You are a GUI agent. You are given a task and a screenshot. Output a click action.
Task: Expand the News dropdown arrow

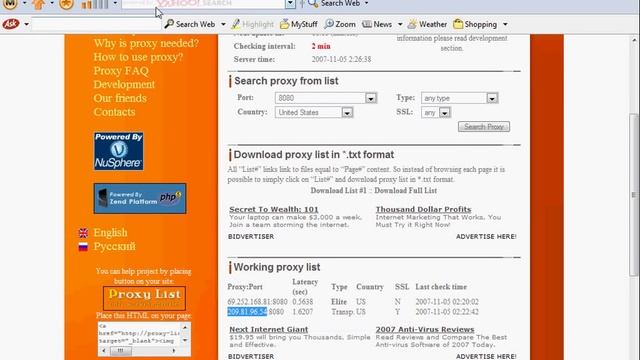point(400,24)
